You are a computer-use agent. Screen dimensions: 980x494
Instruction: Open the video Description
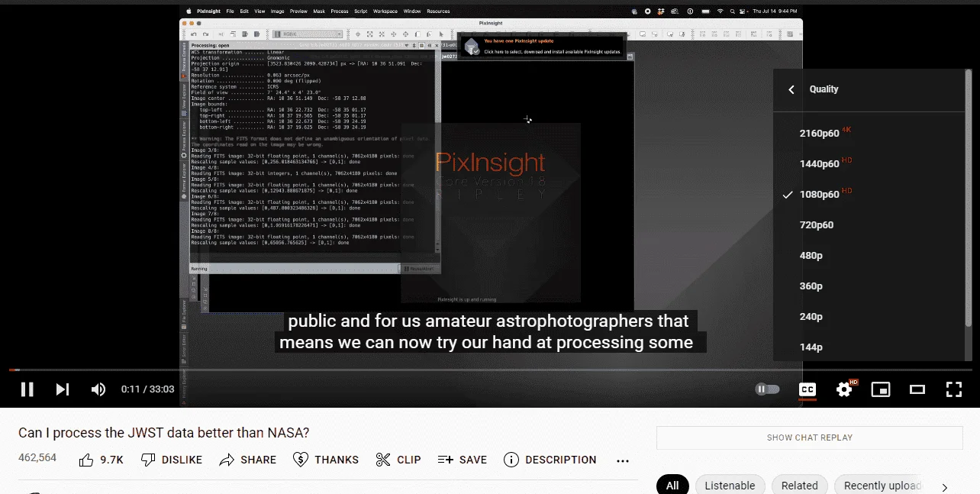pos(550,460)
